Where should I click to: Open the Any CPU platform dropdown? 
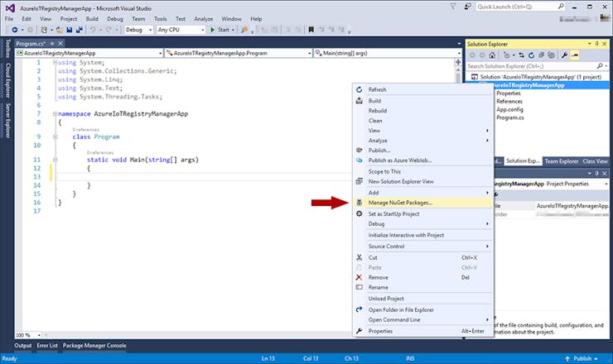click(181, 30)
